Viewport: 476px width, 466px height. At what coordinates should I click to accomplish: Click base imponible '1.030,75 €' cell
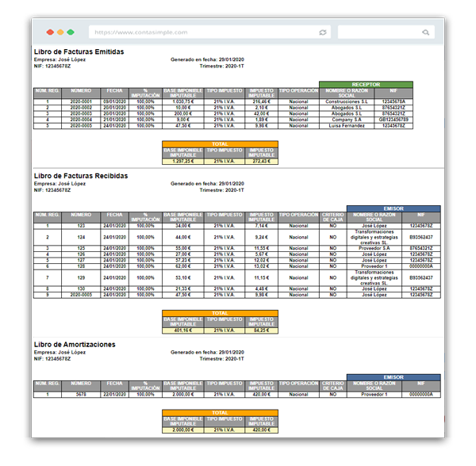pos(183,101)
